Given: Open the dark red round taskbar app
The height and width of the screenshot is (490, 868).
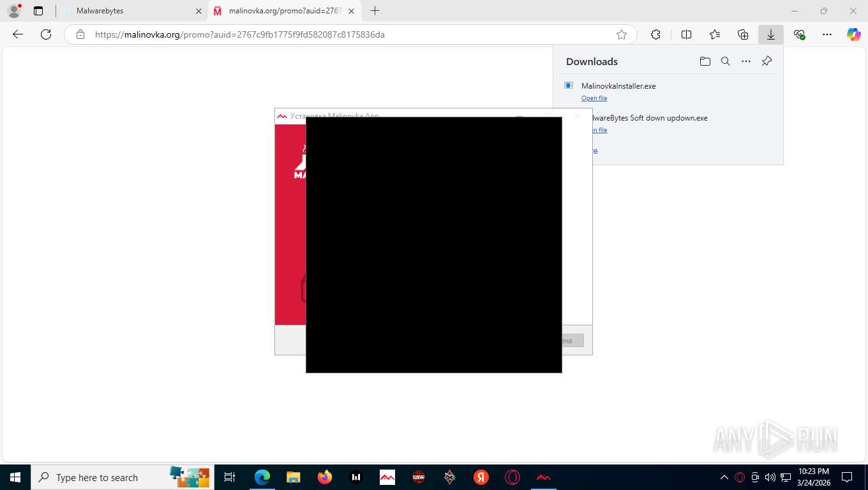Looking at the screenshot, I should 419,477.
